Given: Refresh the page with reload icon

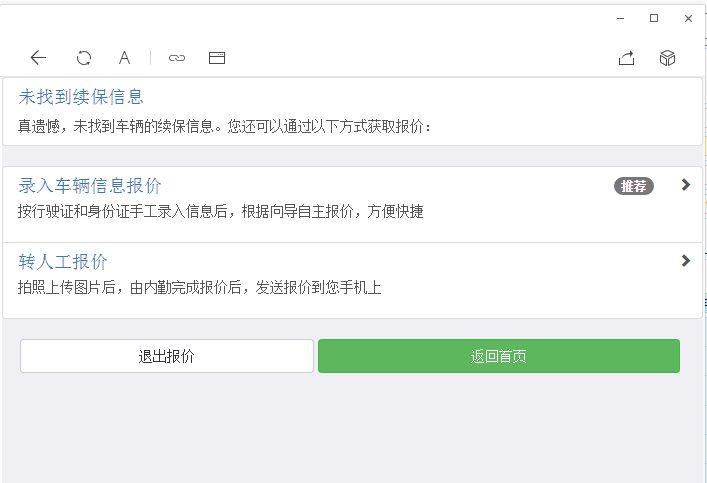Looking at the screenshot, I should click(x=84, y=58).
